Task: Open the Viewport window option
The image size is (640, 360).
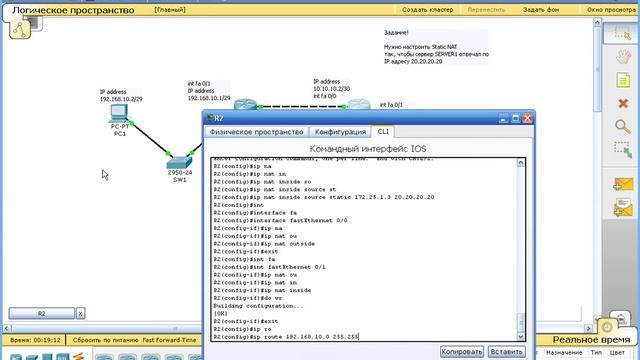Action: (x=611, y=9)
